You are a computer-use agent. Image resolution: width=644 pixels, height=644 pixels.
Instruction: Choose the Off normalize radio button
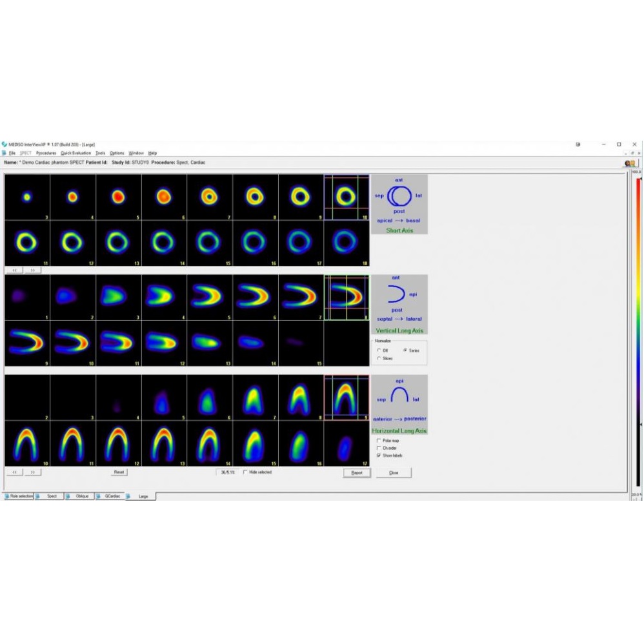[x=378, y=350]
